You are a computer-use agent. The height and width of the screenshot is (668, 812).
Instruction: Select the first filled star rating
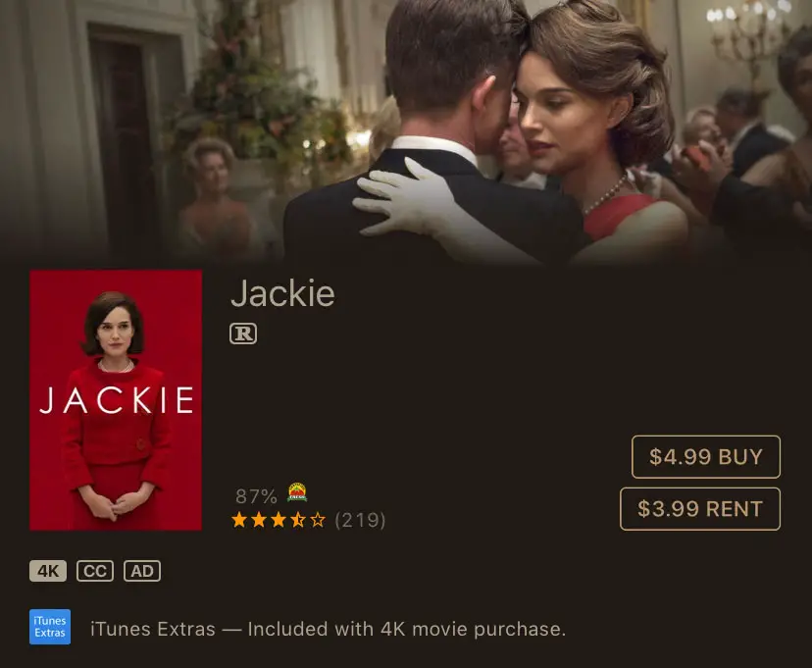(x=239, y=519)
